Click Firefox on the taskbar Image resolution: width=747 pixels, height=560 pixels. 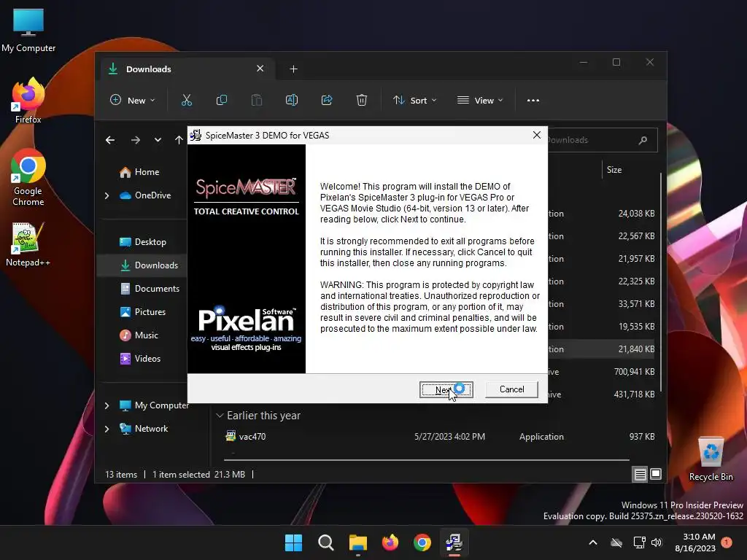(390, 542)
